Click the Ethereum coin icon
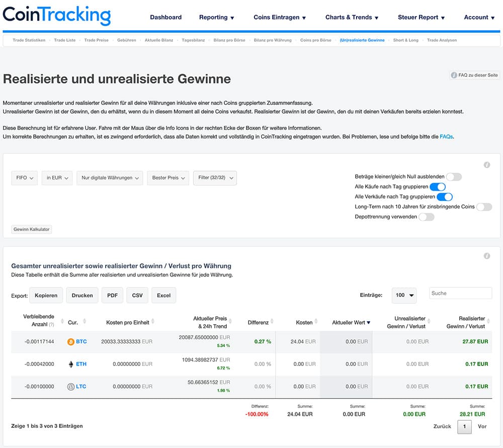The height and width of the screenshot is (448, 503). click(x=71, y=364)
